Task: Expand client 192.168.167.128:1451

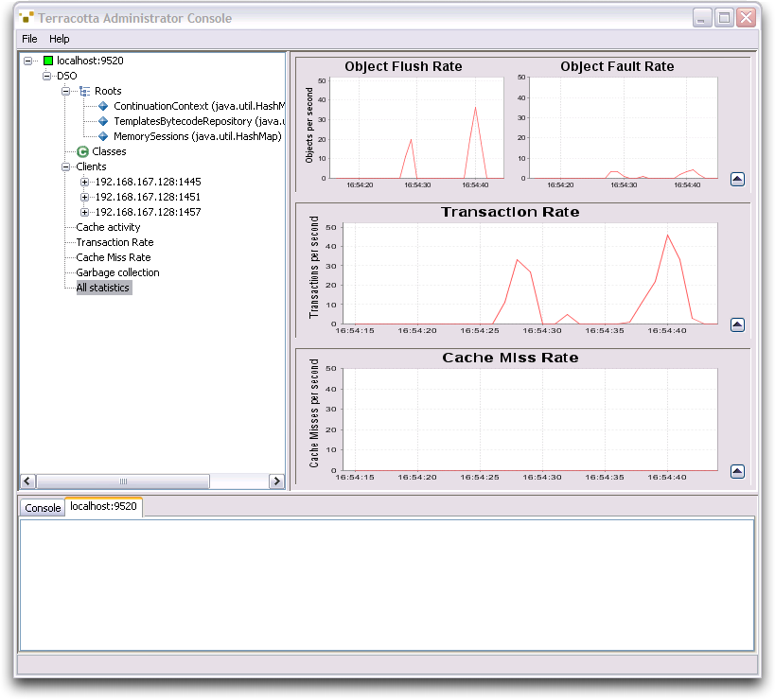Action: (x=84, y=197)
